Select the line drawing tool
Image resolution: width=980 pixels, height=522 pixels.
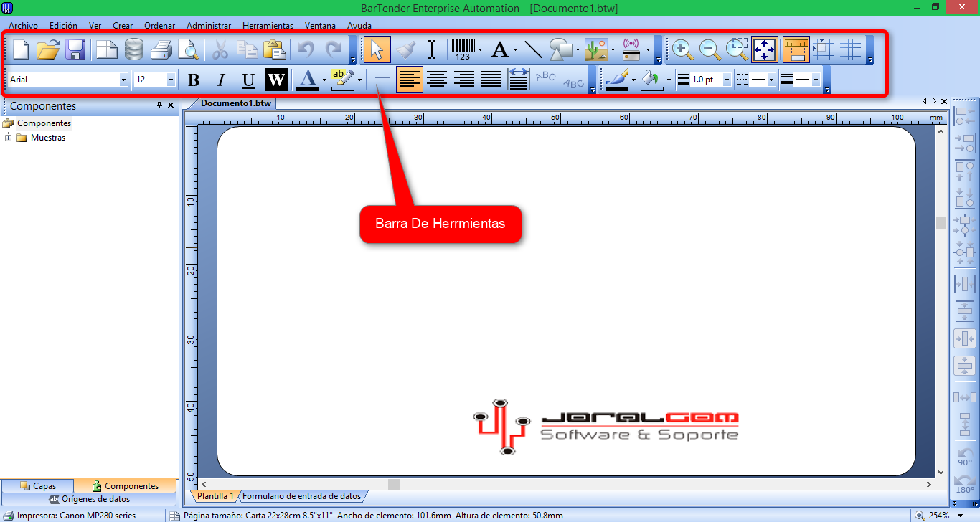click(533, 49)
